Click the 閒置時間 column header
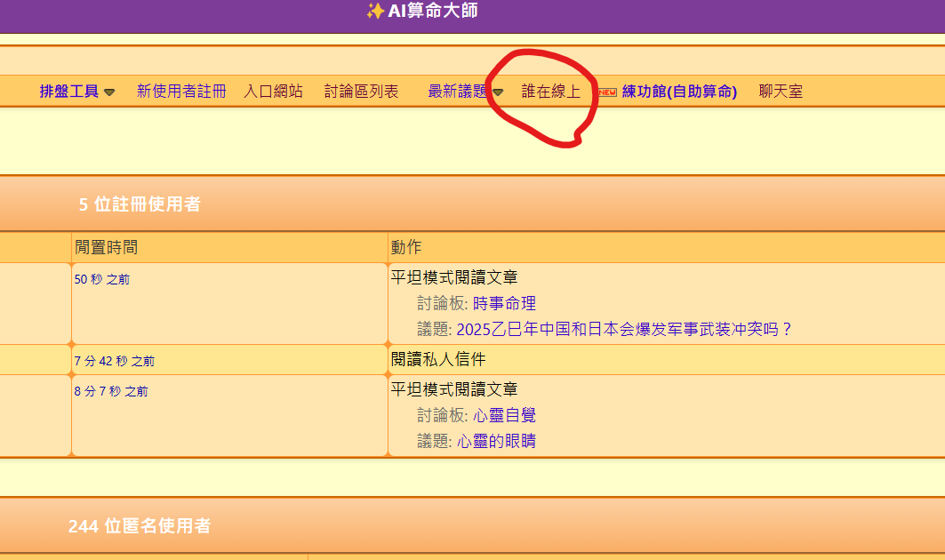The height and width of the screenshot is (560, 945). click(107, 247)
